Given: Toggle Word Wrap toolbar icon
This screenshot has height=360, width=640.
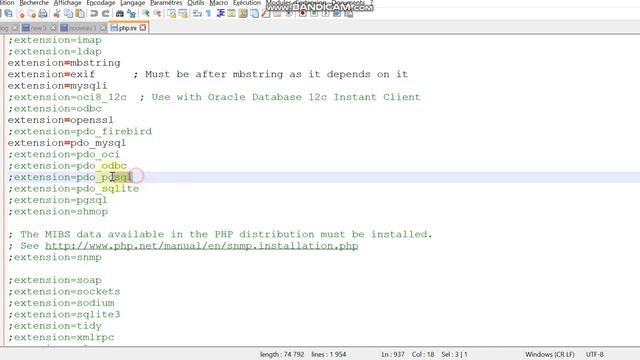Looking at the screenshot, I should tap(197, 13).
